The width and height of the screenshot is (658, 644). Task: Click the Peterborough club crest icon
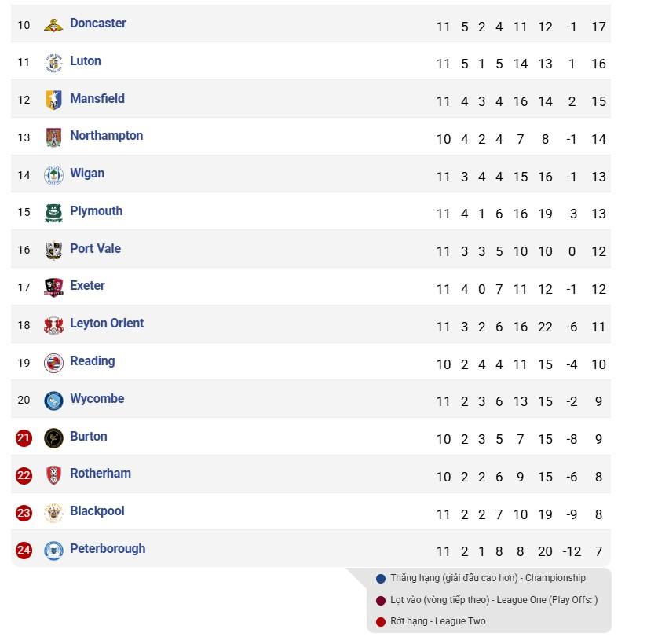pos(53,551)
